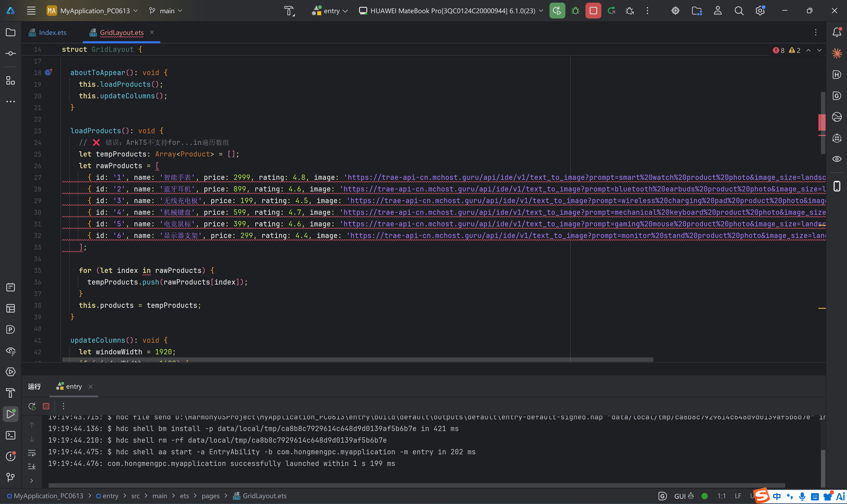847x504 pixels.
Task: Click the hot reload refresh icon
Action: [x=611, y=11]
